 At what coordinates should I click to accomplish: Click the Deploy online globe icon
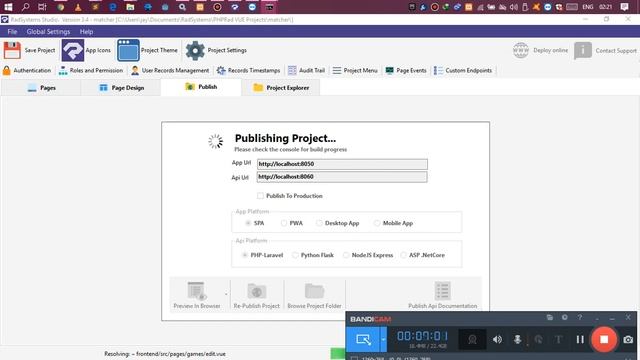(521, 50)
